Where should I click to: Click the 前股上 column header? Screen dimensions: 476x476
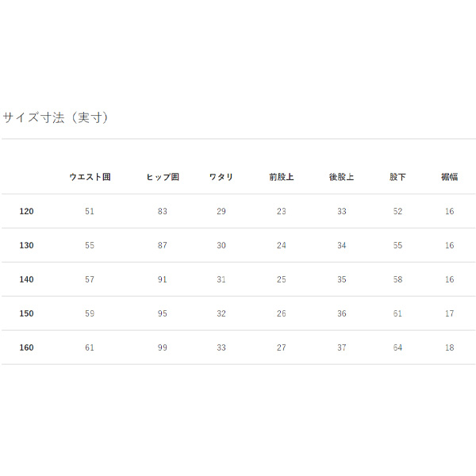(x=282, y=177)
